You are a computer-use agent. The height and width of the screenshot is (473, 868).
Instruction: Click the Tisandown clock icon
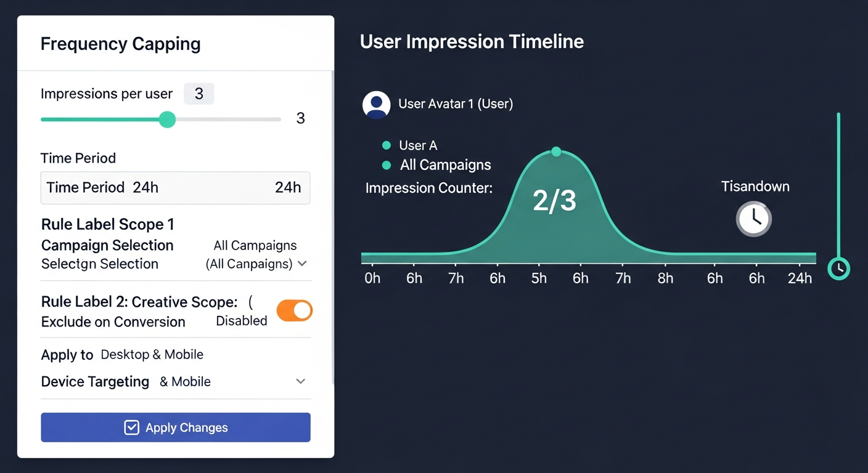tap(753, 219)
